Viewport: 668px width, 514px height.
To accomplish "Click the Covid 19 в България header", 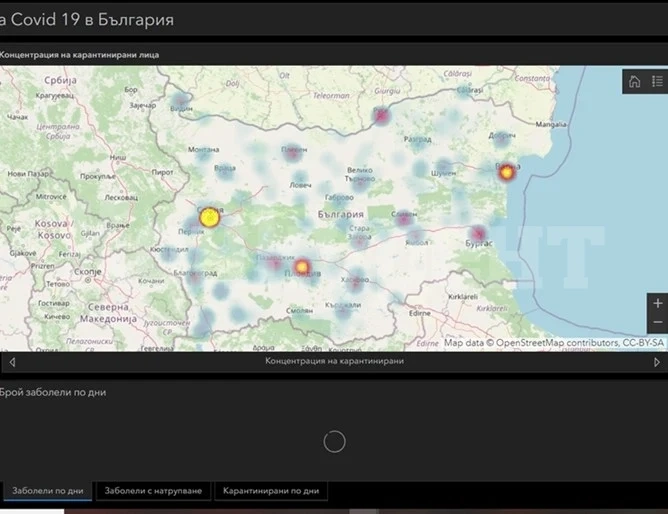I will pyautogui.click(x=87, y=20).
